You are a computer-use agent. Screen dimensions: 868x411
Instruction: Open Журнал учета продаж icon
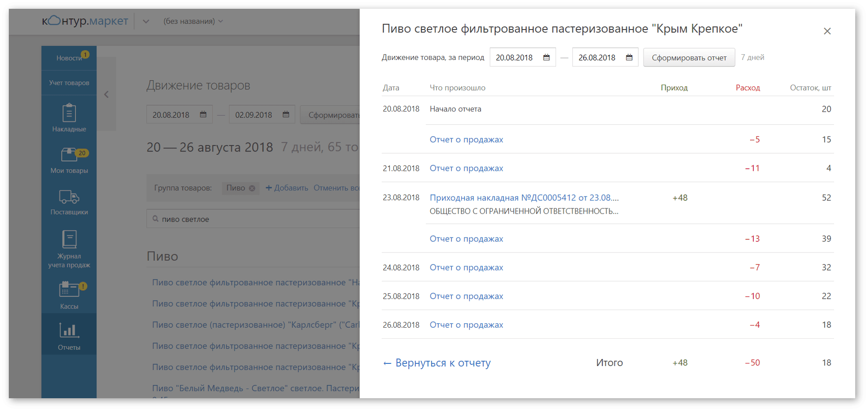pyautogui.click(x=69, y=239)
